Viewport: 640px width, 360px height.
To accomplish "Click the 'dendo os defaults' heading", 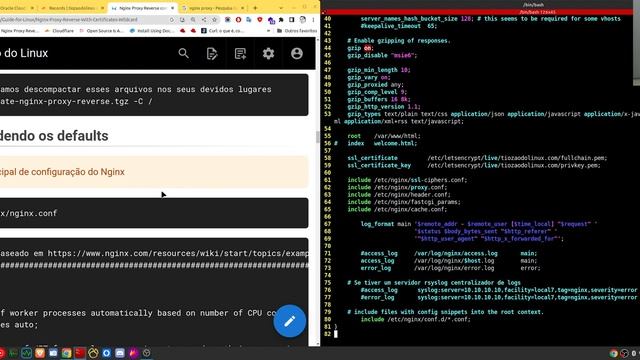I will (54, 136).
